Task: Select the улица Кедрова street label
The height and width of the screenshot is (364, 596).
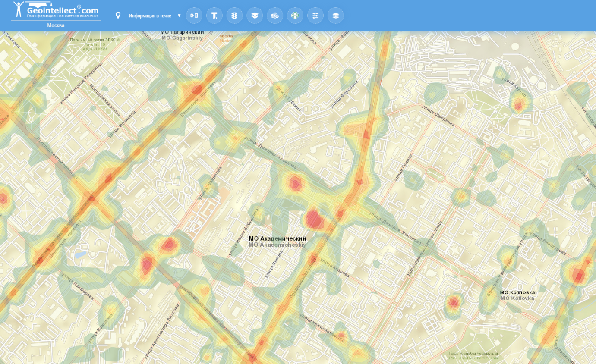Action: 334,268
